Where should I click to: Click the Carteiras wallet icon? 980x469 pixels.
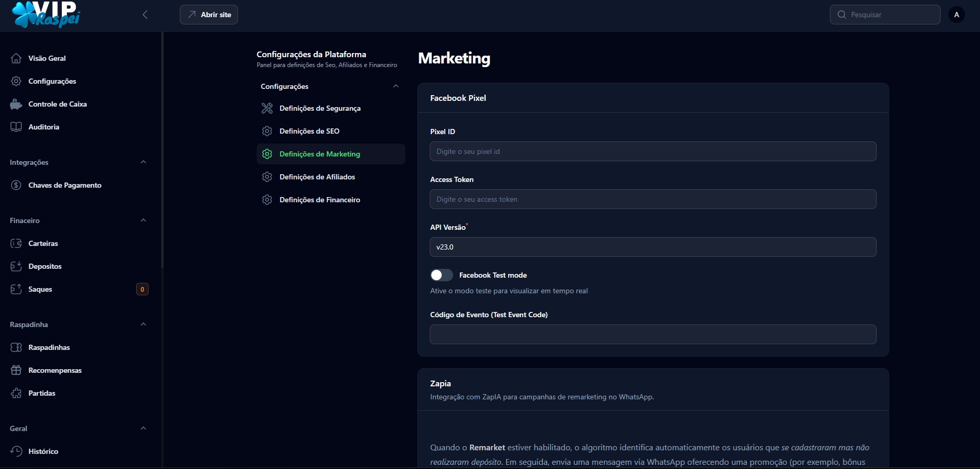click(16, 243)
